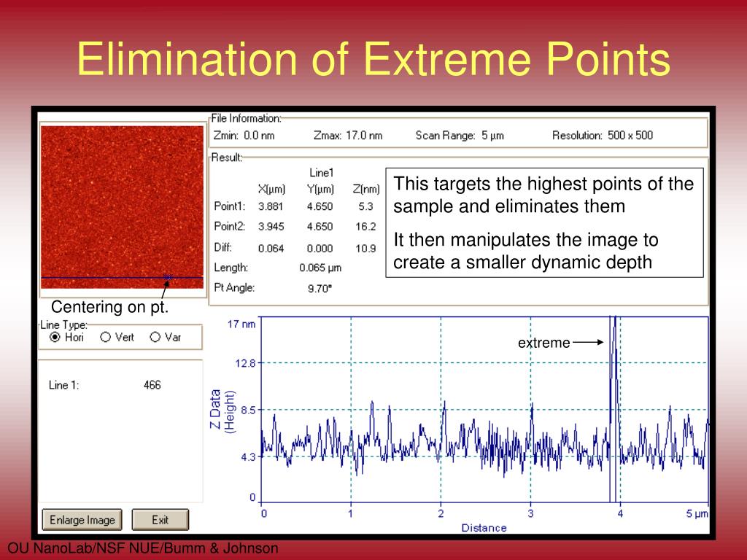Click the 12.8 axis label
This screenshot has width=747, height=560.
[x=246, y=363]
